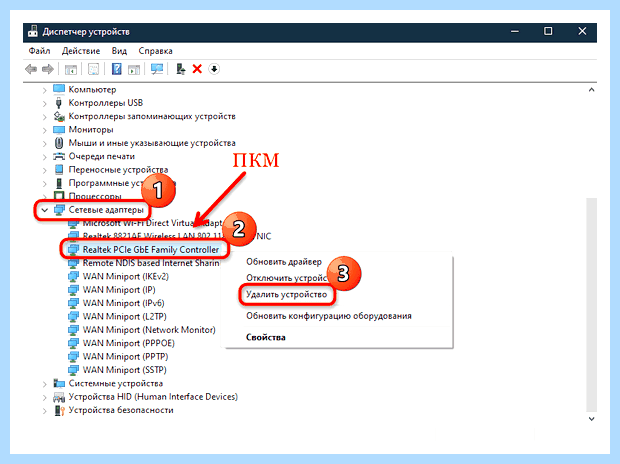Screen dimensions: 620x464
Task: Expand the Мониторы category
Action: click(45, 130)
